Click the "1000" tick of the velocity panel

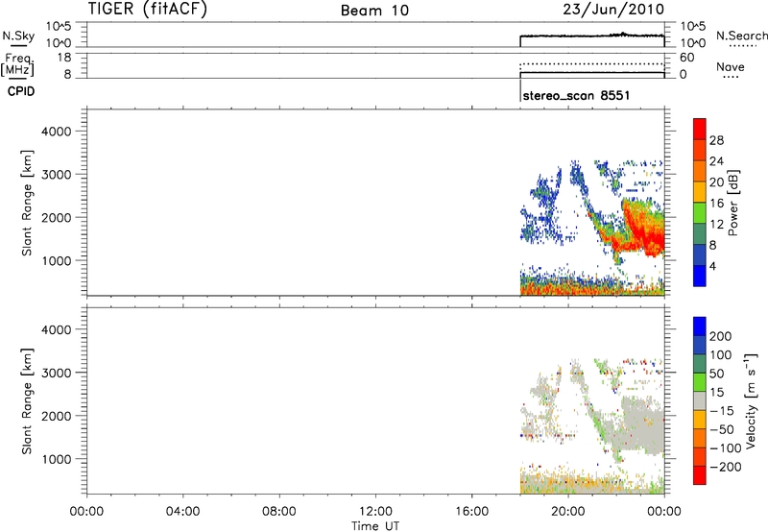pyautogui.click(x=57, y=459)
